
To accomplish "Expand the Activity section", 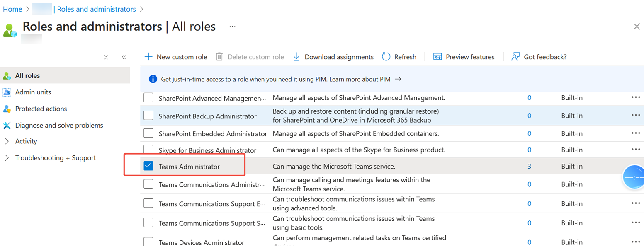I will click(7, 141).
